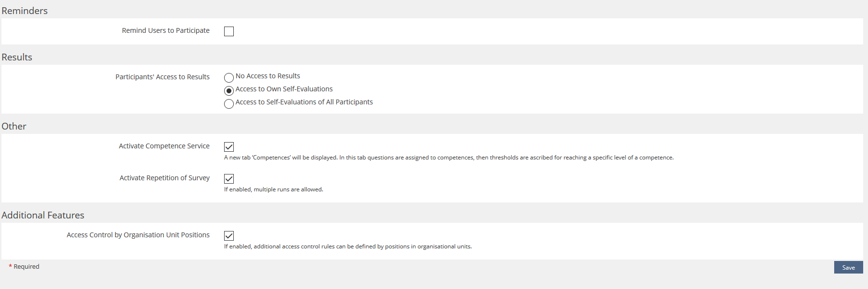Image resolution: width=868 pixels, height=289 pixels.
Task: Select Access to Self-Evaluations of All Participants
Action: pos(229,103)
